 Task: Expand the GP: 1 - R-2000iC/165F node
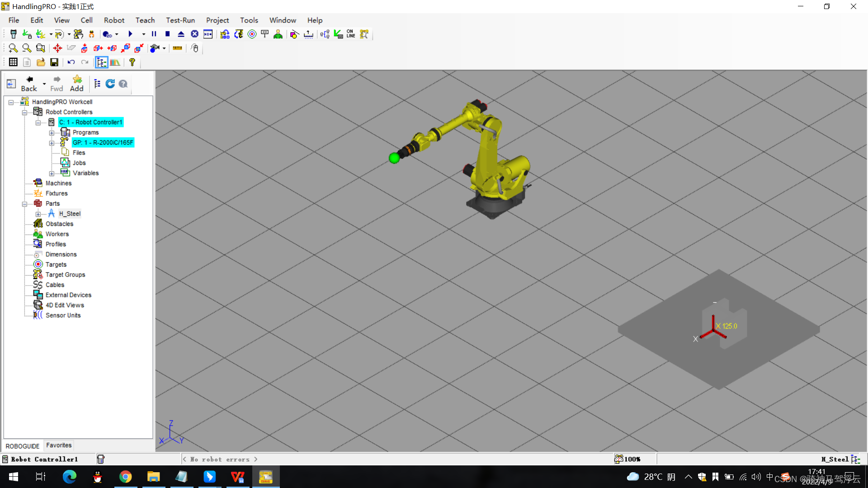pos(52,143)
